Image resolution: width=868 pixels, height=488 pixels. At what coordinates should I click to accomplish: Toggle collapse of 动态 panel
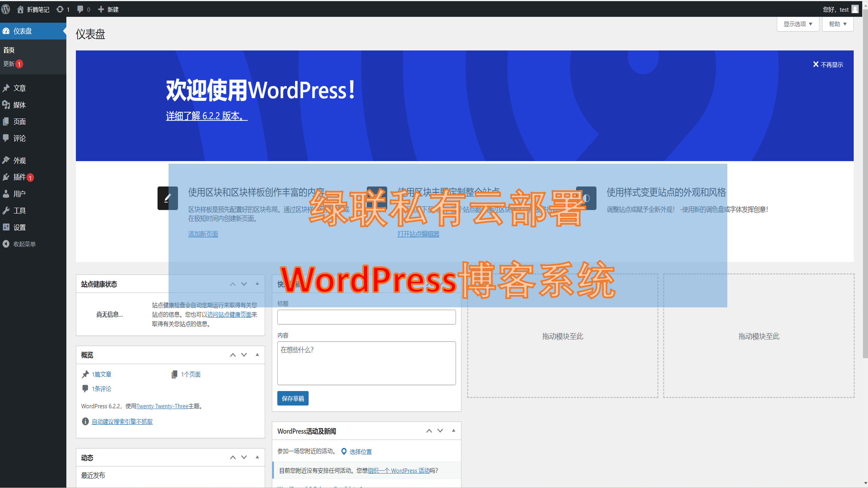coord(257,457)
